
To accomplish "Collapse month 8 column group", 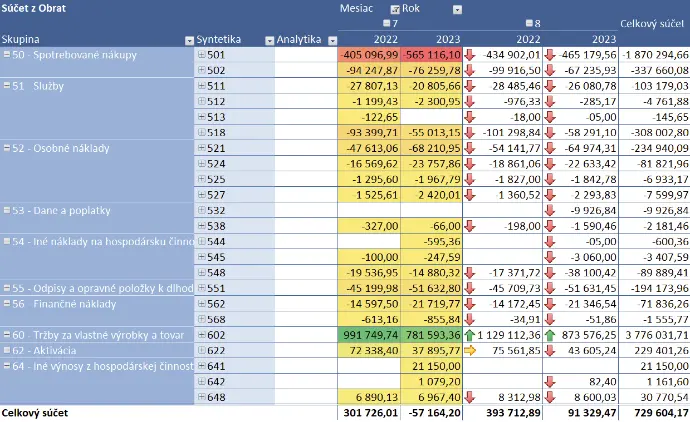I will (529, 23).
